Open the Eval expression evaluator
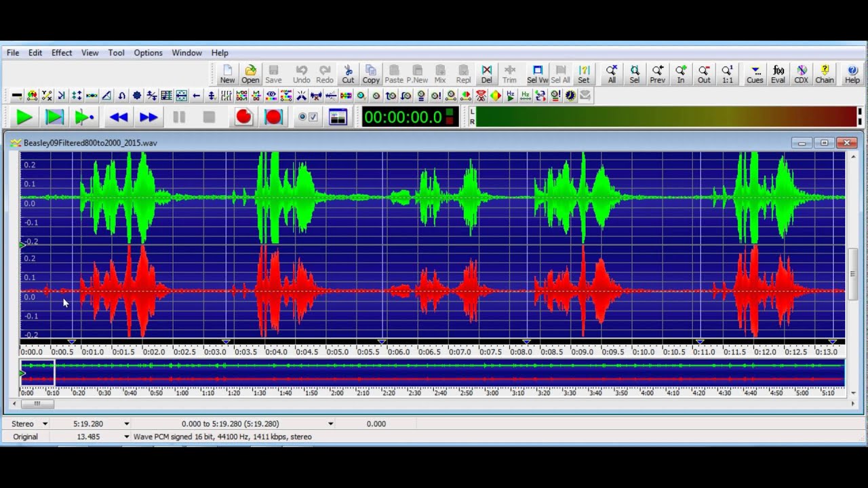This screenshot has width=868, height=488. 778,75
